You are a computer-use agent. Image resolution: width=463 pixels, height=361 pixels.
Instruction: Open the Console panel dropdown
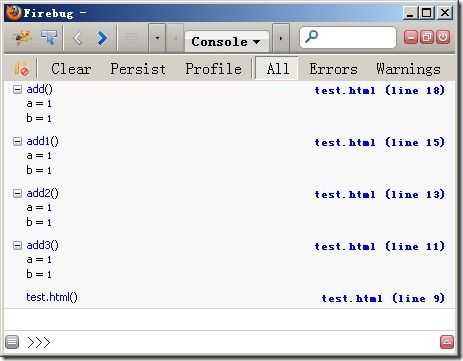226,42
